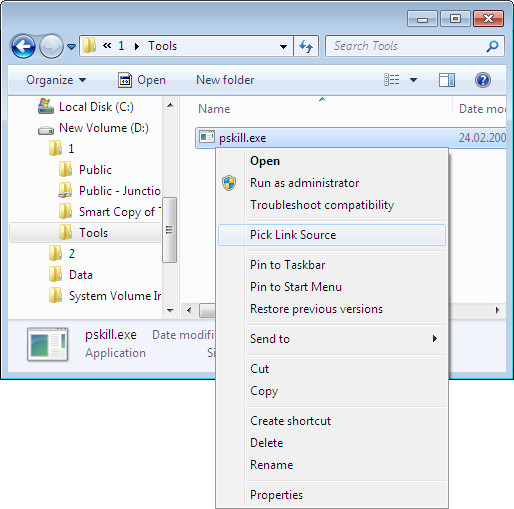Select the Data folder in the tree
The height and width of the screenshot is (509, 514).
(x=81, y=275)
